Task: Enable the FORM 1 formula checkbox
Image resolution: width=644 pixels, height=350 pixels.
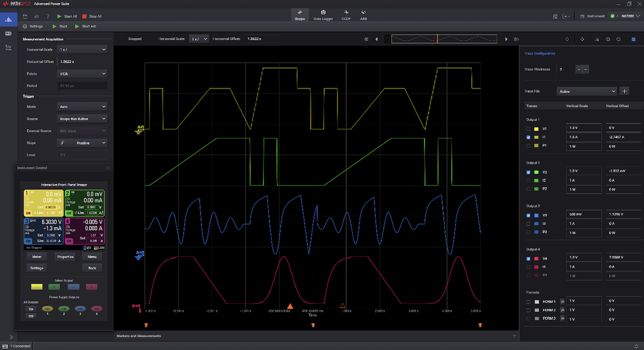Action: point(529,301)
